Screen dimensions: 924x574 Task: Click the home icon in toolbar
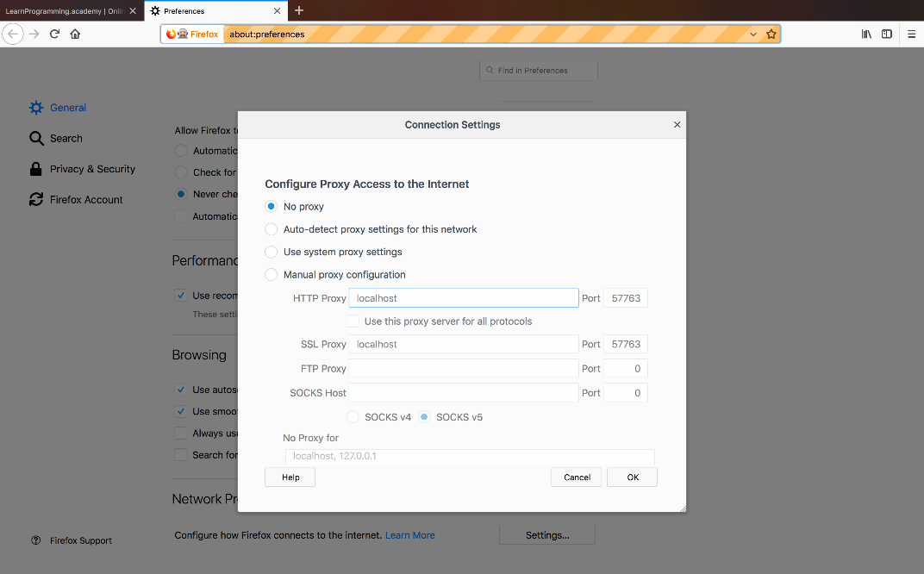pyautogui.click(x=75, y=34)
